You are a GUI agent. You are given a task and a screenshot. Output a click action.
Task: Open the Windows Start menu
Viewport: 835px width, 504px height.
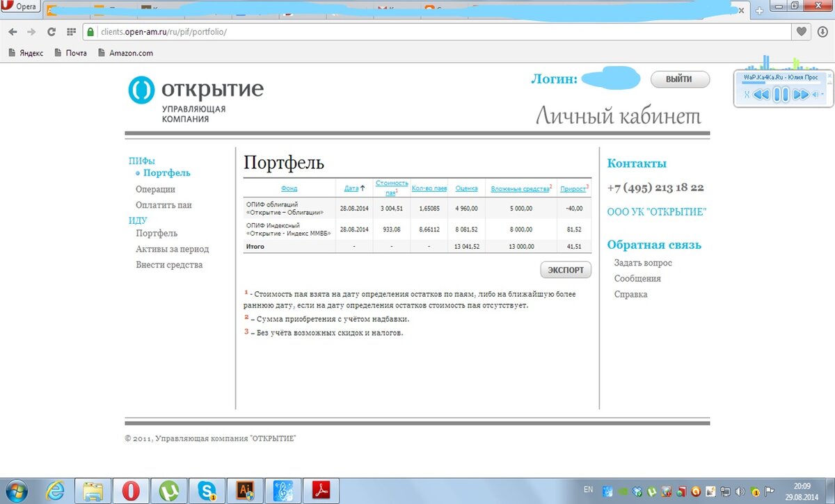pos(18,490)
